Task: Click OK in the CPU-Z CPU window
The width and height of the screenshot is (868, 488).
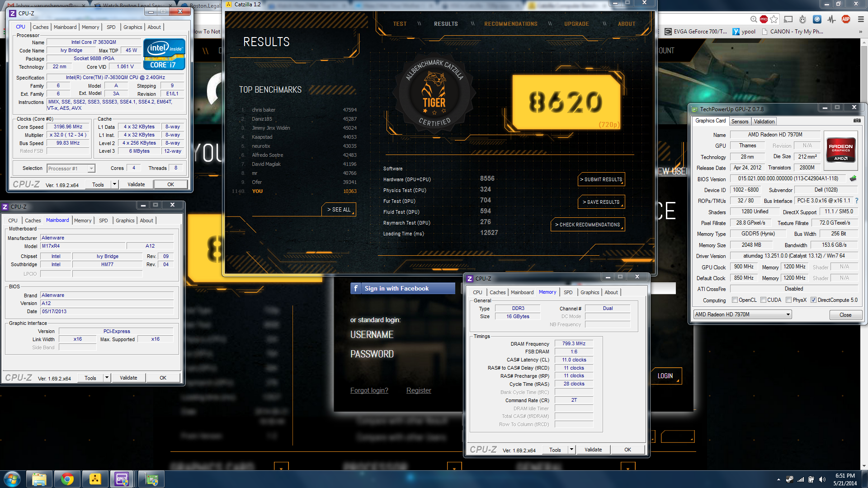Action: point(170,184)
